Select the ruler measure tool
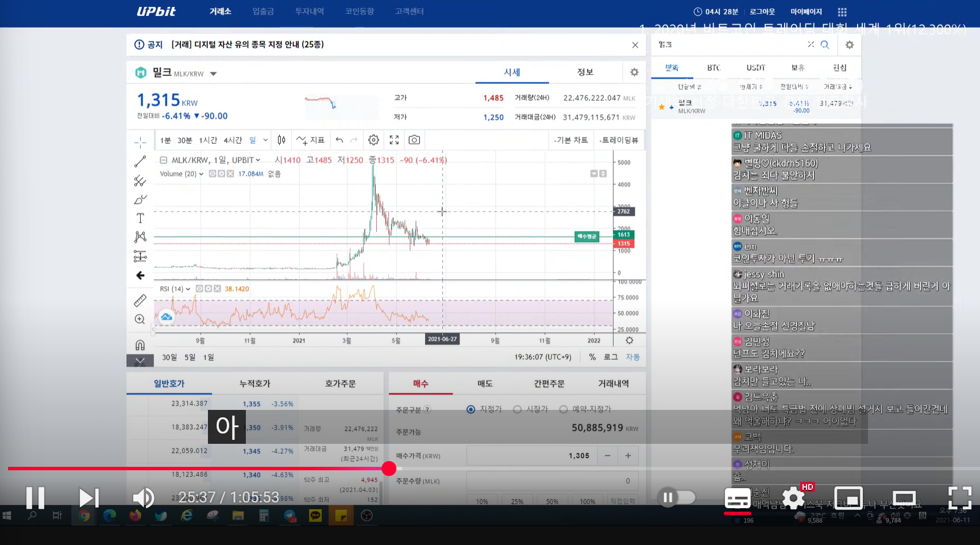Viewport: 980px width, 545px height. click(140, 300)
